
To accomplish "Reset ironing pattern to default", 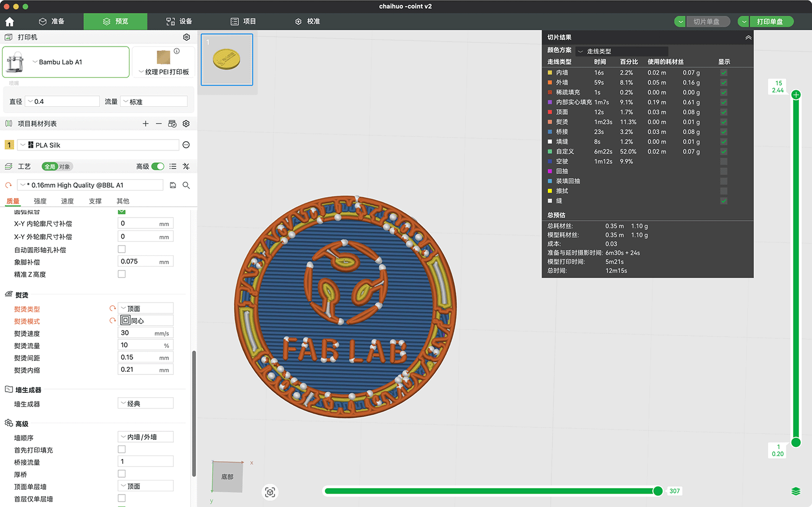I will click(x=113, y=321).
